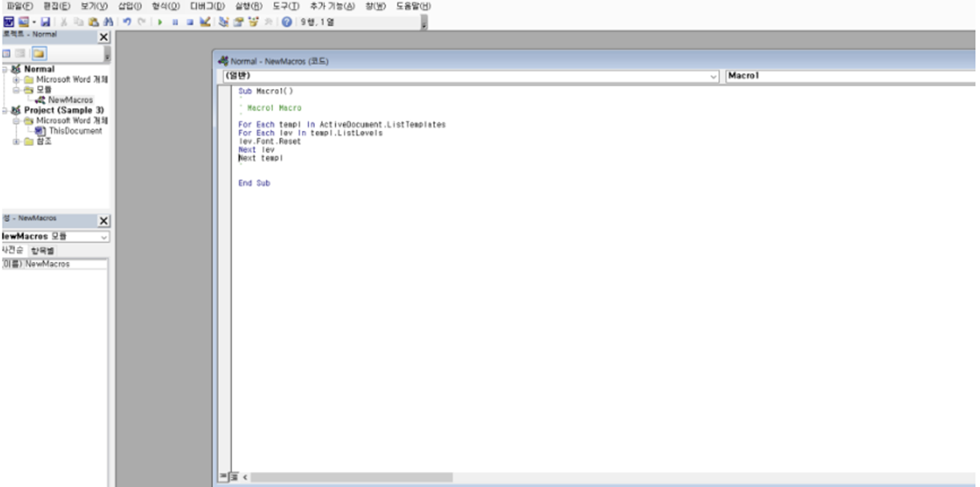Toggle Design Mode icon

[205, 22]
